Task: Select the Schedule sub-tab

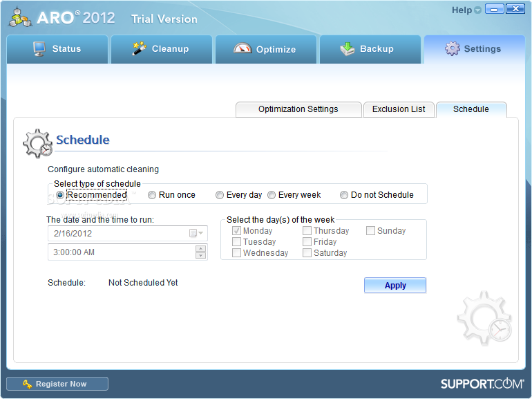Action: click(x=471, y=109)
